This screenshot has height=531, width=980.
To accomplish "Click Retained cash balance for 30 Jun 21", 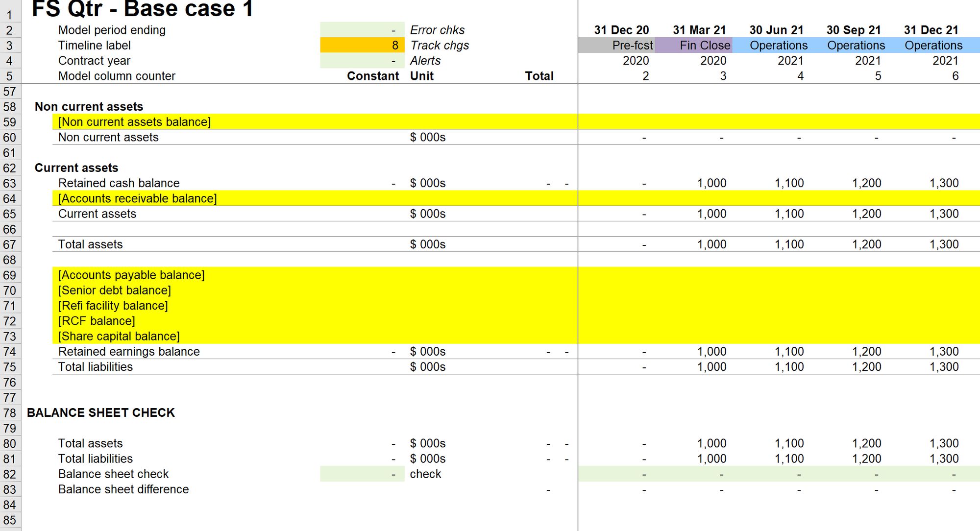I will click(789, 183).
